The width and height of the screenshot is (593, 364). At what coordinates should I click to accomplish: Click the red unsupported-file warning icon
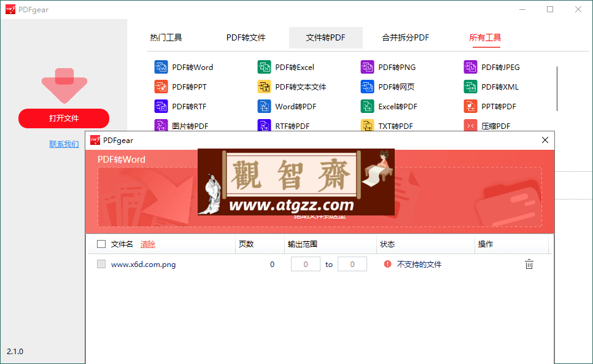[x=387, y=264]
